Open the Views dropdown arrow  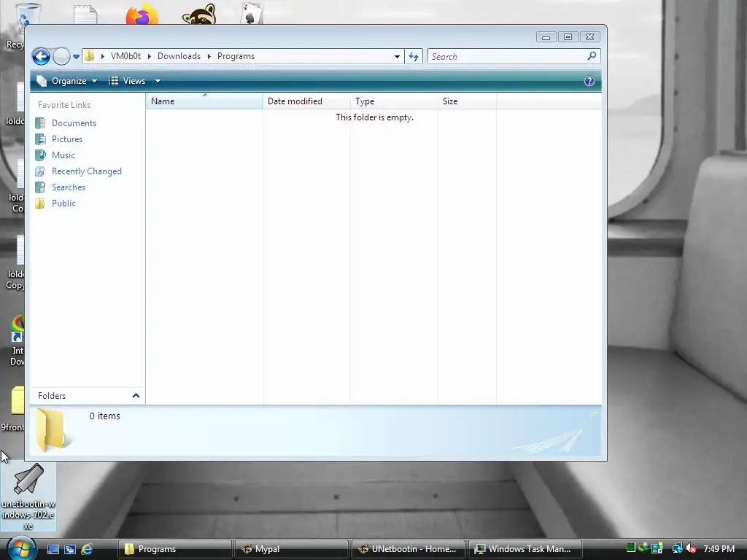click(x=158, y=81)
